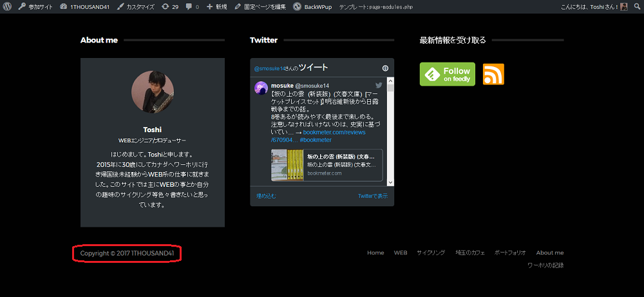Open BackWPup from admin bar
This screenshot has width=644, height=297.
[x=313, y=6]
